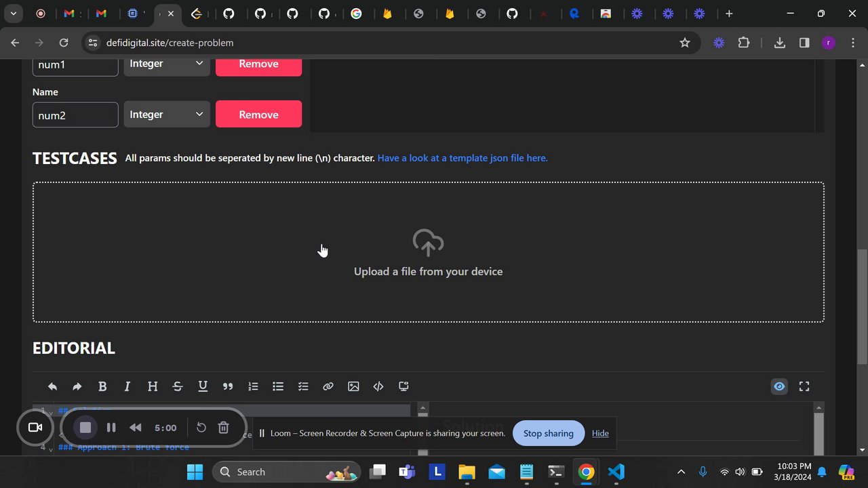
Task: Apply strikethrough in the editorial toolbar
Action: (x=178, y=386)
